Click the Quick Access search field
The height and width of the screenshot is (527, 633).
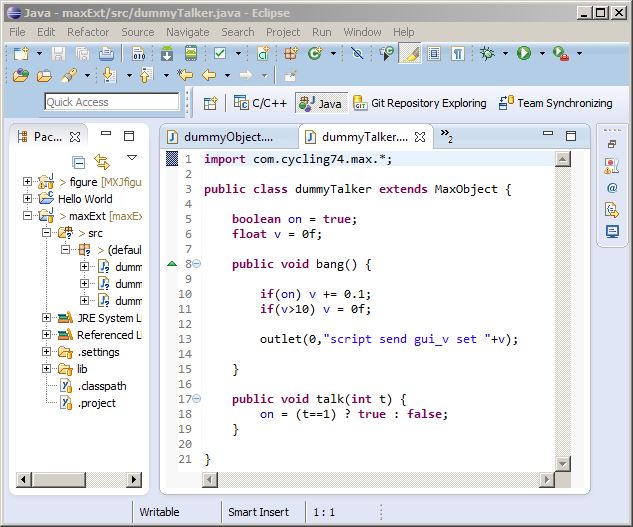point(111,102)
